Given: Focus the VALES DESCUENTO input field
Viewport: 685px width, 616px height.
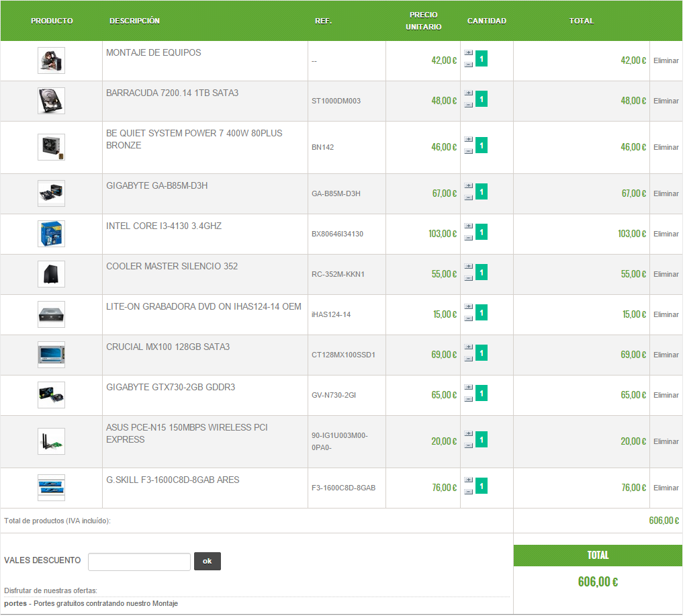Looking at the screenshot, I should 140,562.
